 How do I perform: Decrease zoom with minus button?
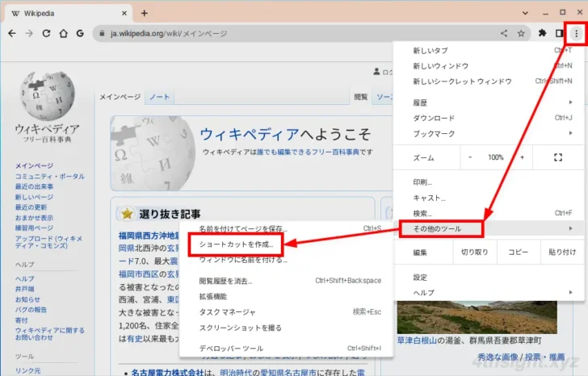[470, 157]
